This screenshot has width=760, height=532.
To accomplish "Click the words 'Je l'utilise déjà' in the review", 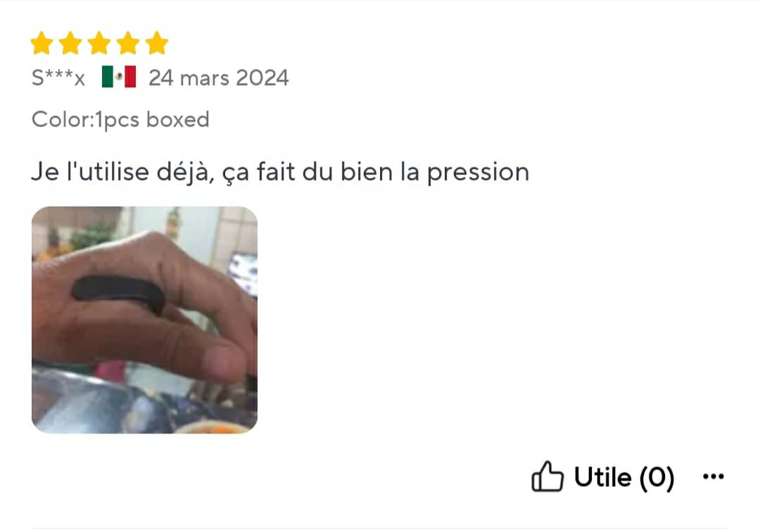I will [x=123, y=172].
